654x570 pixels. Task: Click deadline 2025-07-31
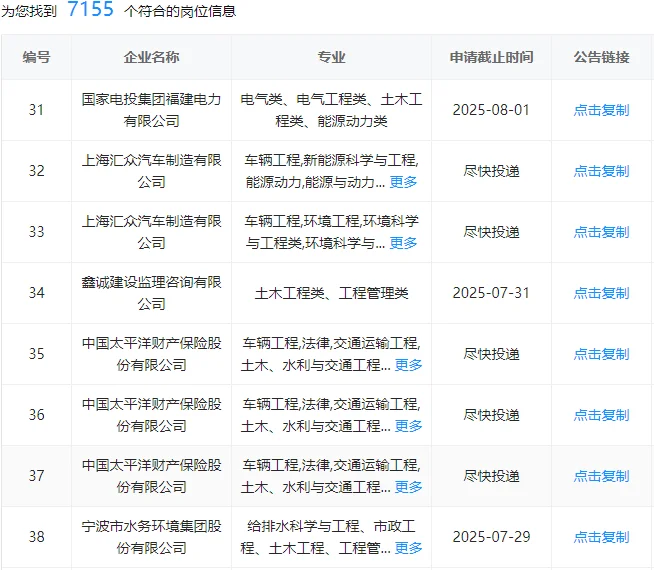(491, 293)
